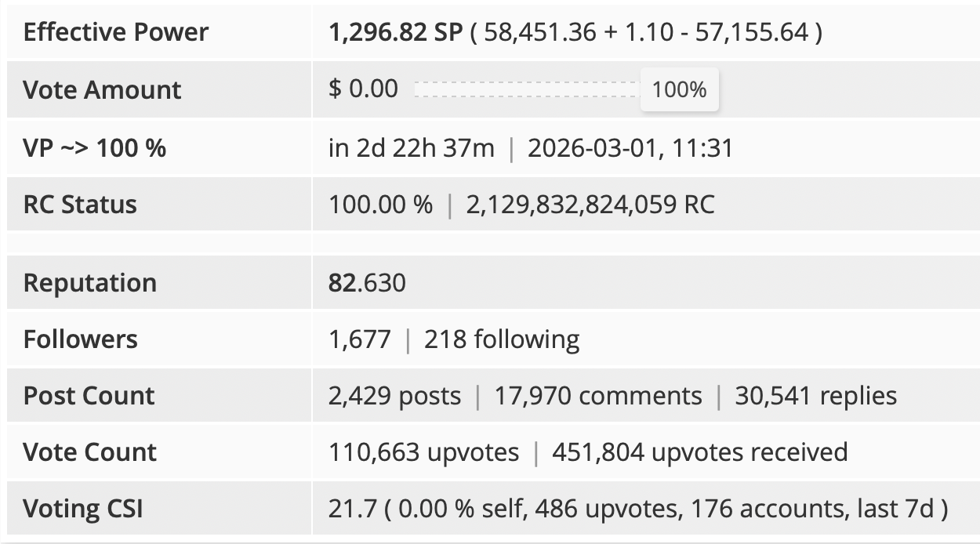Image resolution: width=980 pixels, height=544 pixels.
Task: Select the 2,129,832,824,059 RC amount
Action: [x=590, y=205]
